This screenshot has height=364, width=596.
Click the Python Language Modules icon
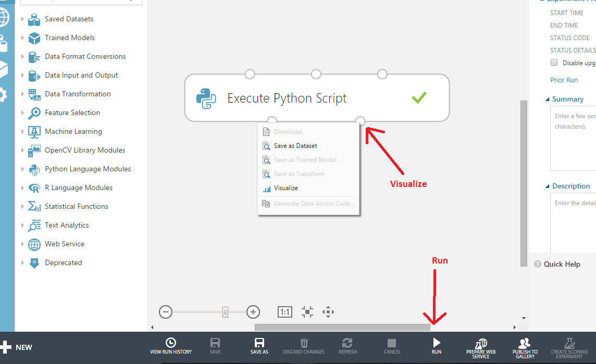34,169
